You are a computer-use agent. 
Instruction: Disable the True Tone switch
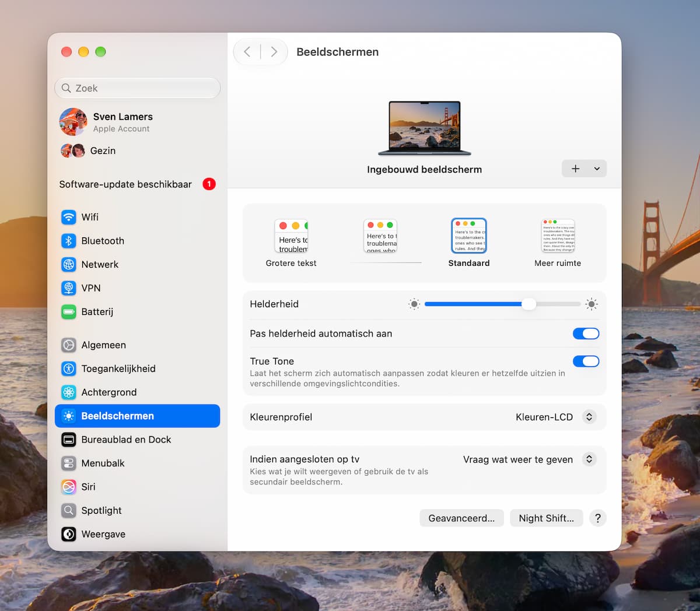[586, 361]
